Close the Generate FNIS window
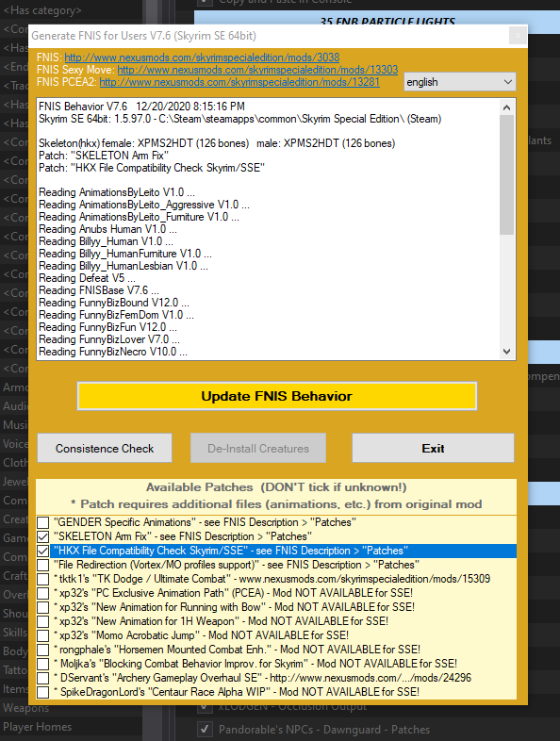This screenshot has height=741, width=560. [x=518, y=36]
